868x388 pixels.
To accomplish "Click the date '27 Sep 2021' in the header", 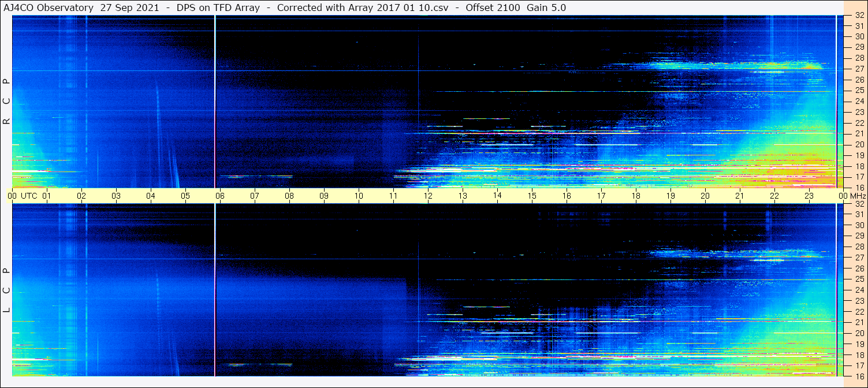I will 129,8.
